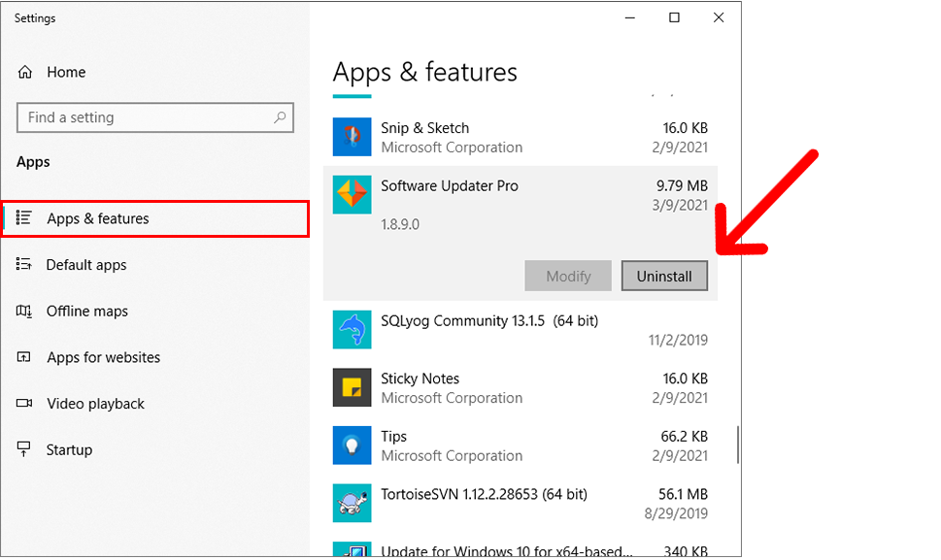Uninstall Software Updater Pro
The image size is (941, 560).
[x=664, y=276]
